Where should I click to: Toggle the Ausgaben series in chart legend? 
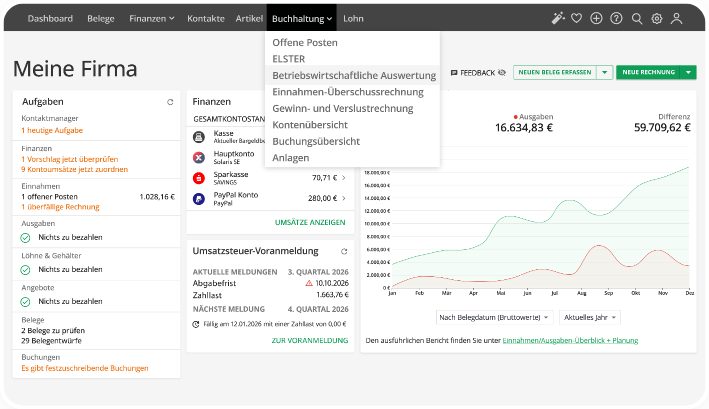(534, 116)
